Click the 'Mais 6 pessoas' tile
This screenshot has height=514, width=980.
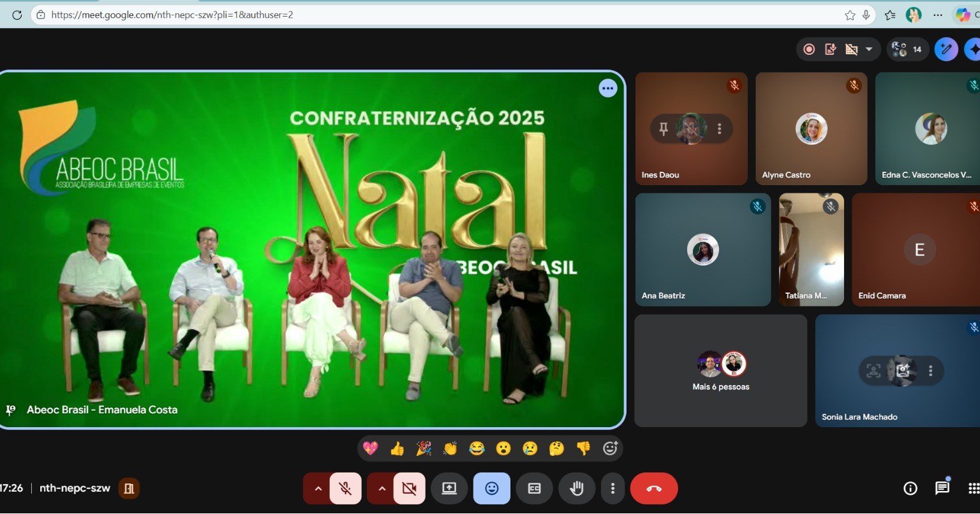(720, 371)
